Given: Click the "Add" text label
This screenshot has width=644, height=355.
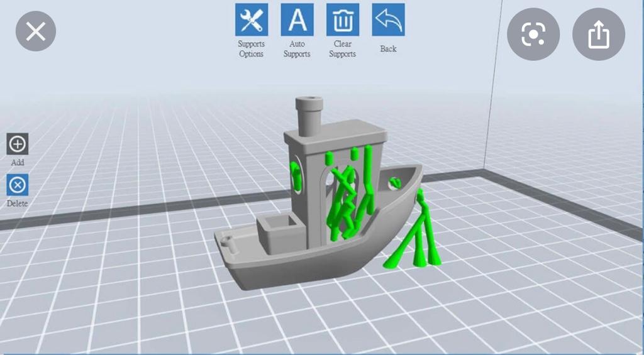Looking at the screenshot, I should point(18,162).
